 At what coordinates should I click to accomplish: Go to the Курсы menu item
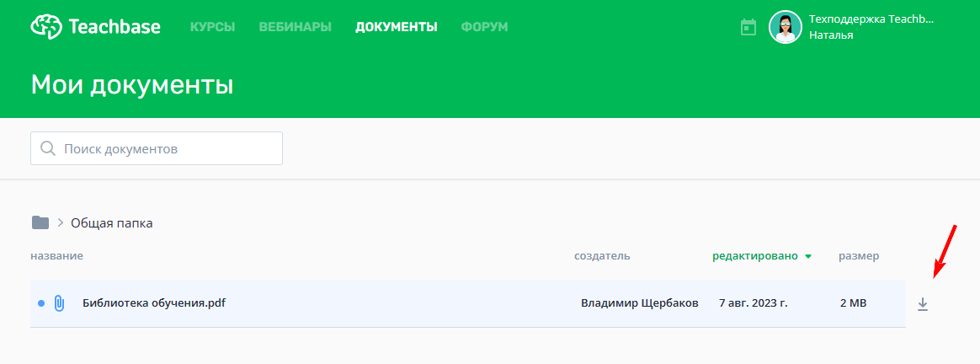pos(212,27)
